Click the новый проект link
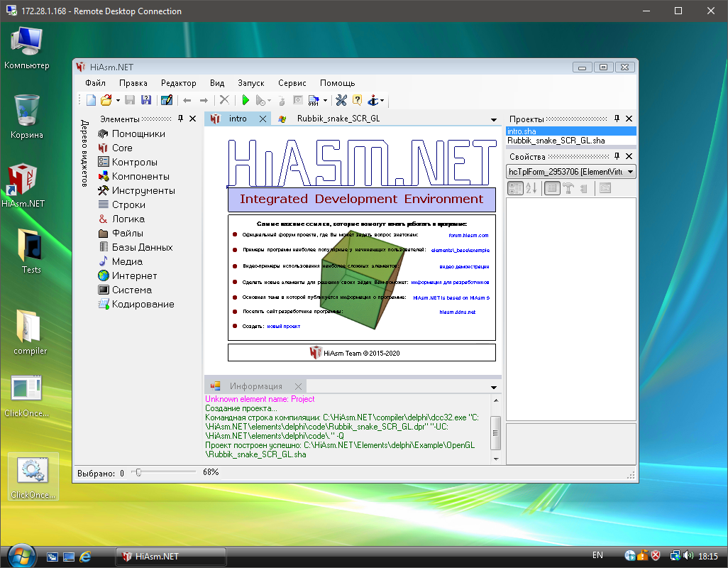The width and height of the screenshot is (728, 568). coord(283,326)
